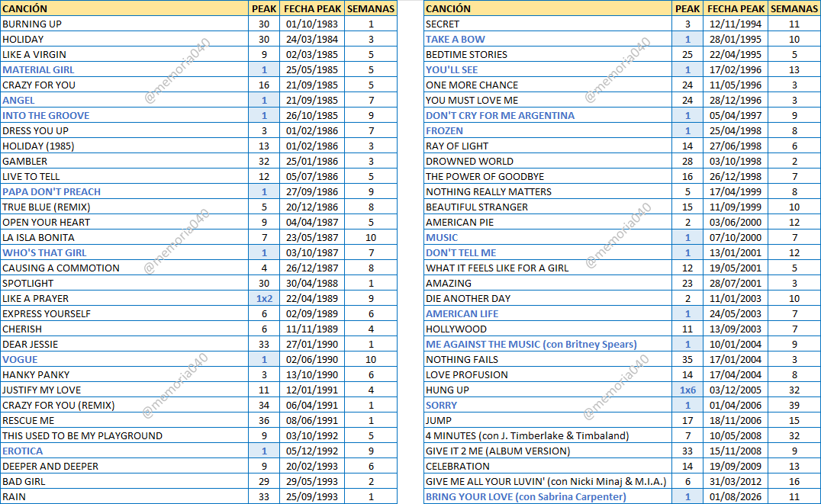Click the 1x6 peak for HUNG UP
The image size is (821, 504).
pos(687,390)
